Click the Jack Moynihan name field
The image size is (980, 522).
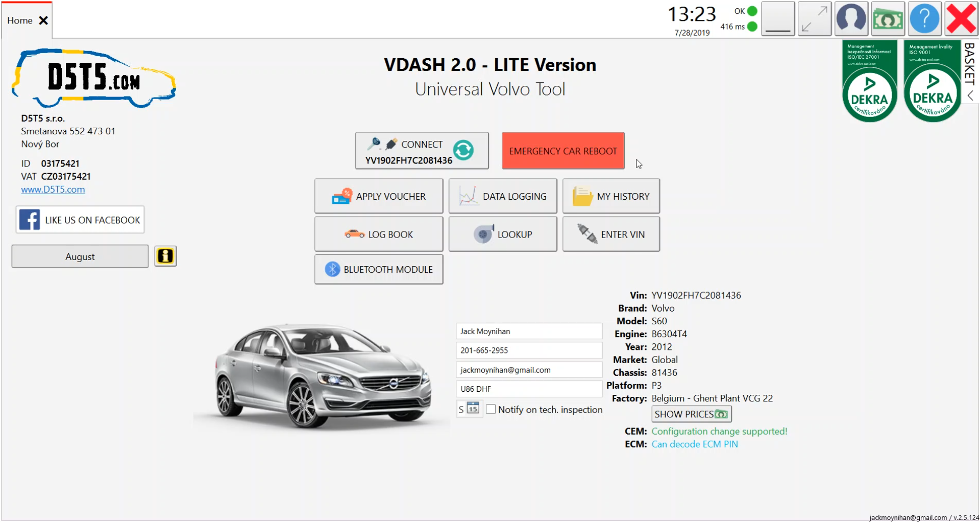(529, 331)
